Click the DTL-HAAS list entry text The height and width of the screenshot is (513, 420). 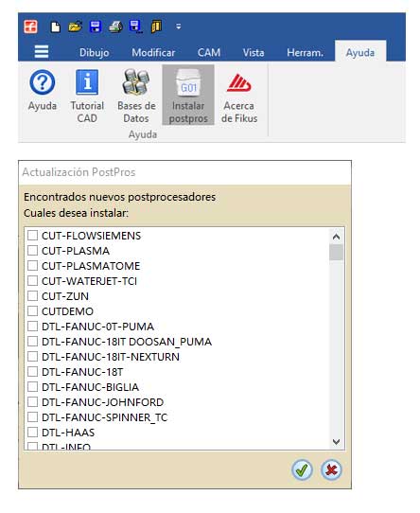(x=68, y=433)
